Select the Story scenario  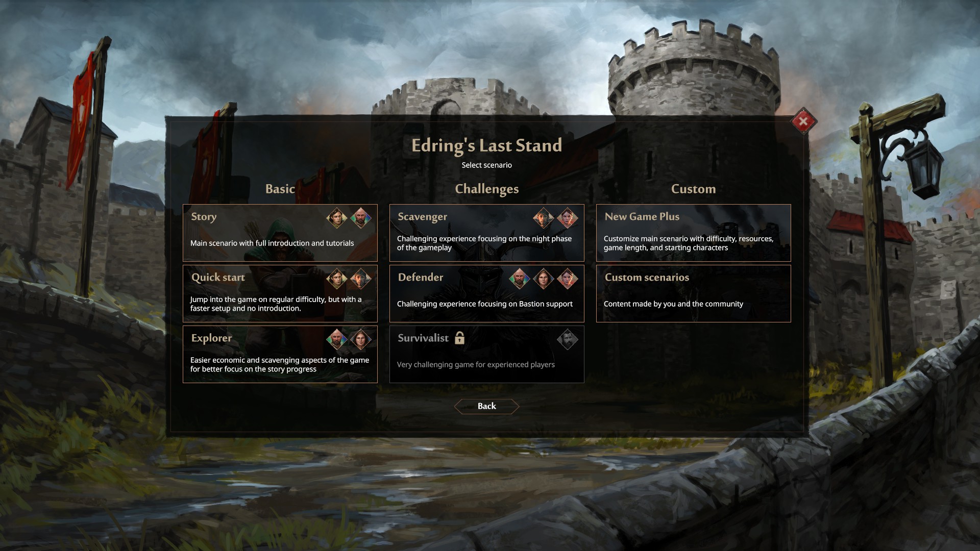tap(280, 233)
